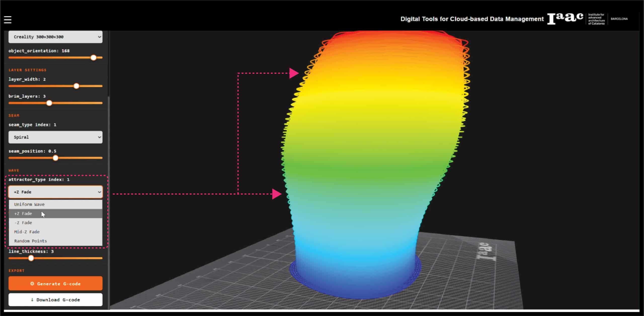Click the seam_position slider handle
644x316 pixels.
click(56, 158)
